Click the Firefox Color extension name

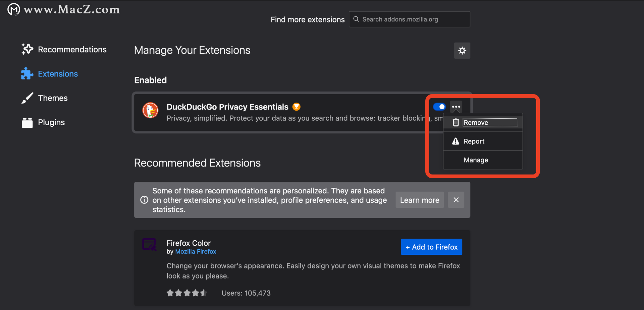(x=189, y=243)
